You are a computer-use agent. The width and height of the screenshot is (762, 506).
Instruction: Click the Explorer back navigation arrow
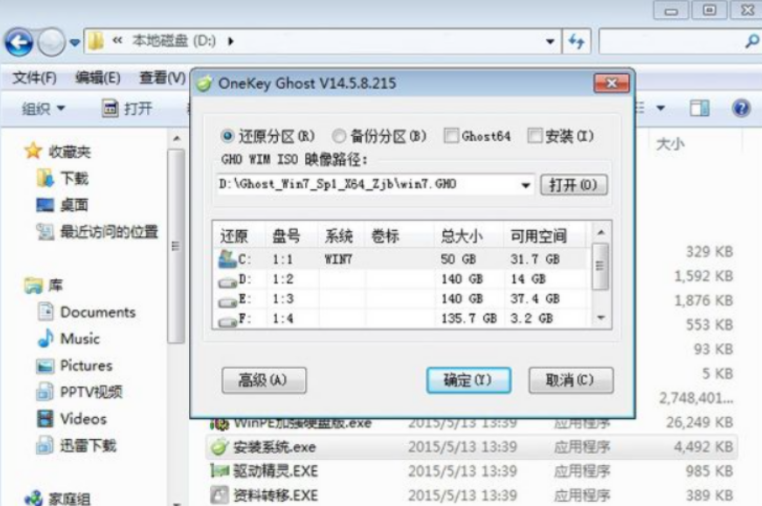pos(19,42)
